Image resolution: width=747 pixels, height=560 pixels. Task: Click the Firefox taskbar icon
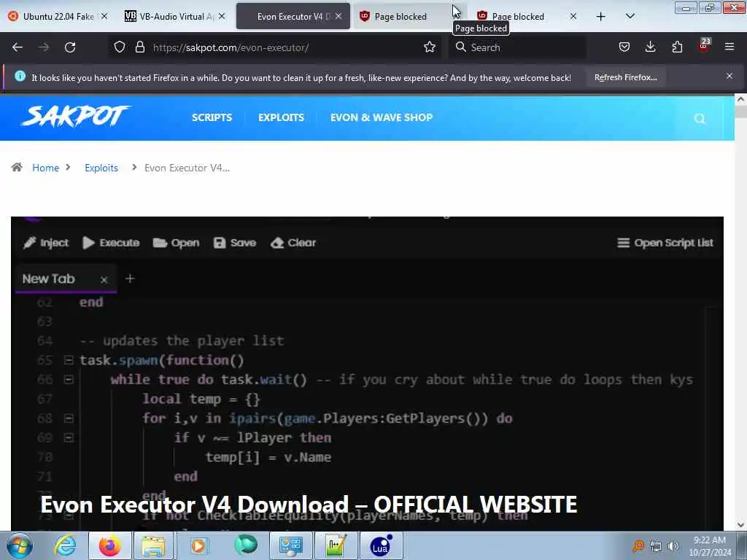(109, 545)
